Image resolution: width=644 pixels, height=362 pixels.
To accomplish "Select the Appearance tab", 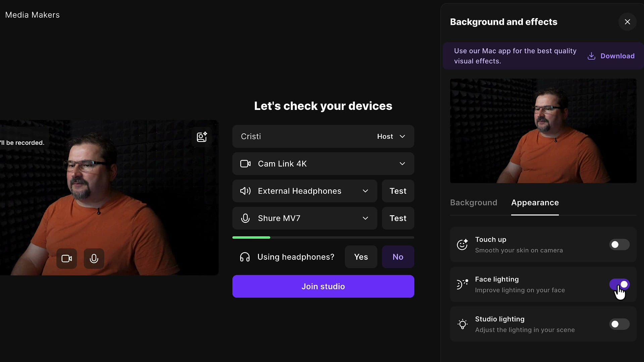I will point(535,202).
